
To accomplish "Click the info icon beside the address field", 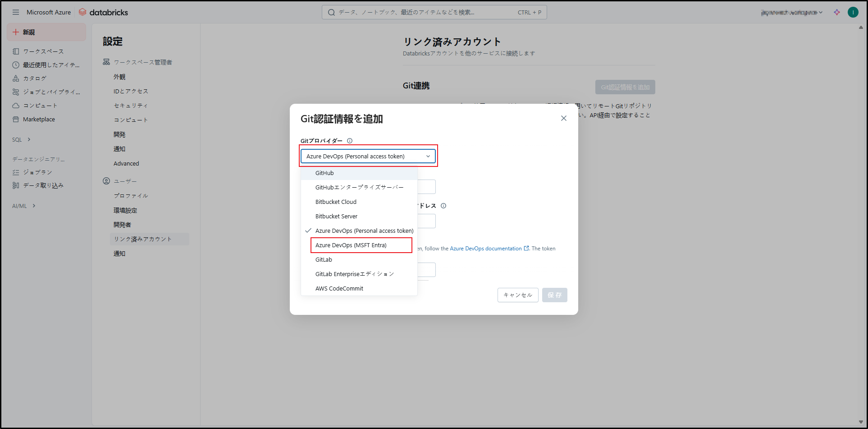I will coord(443,206).
